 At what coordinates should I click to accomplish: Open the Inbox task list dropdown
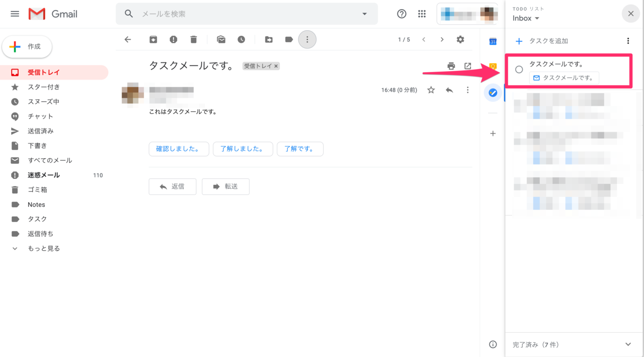tap(525, 18)
